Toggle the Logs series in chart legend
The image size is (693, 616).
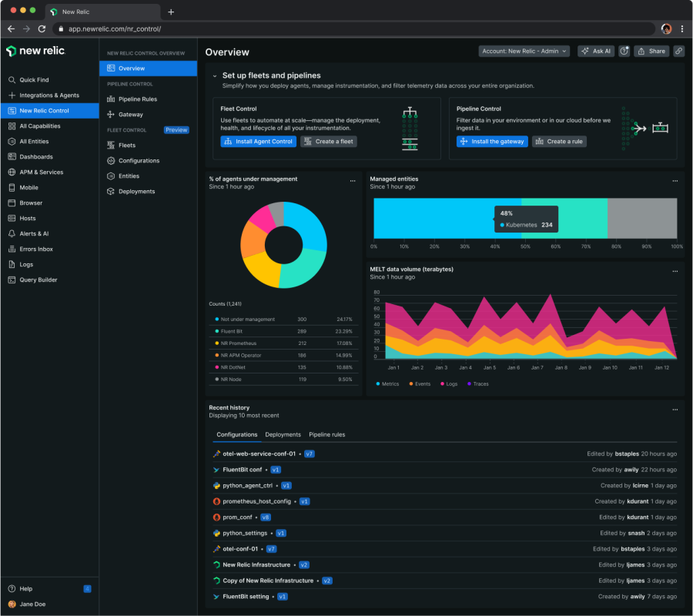(451, 383)
